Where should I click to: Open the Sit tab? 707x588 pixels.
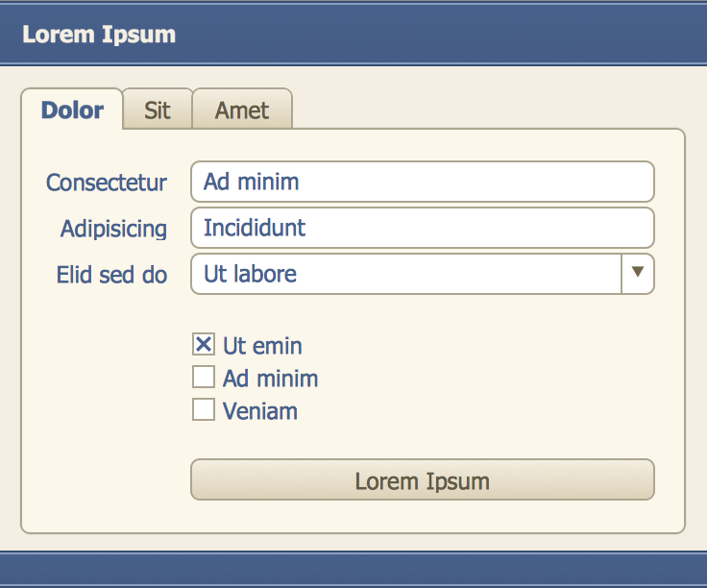point(158,110)
